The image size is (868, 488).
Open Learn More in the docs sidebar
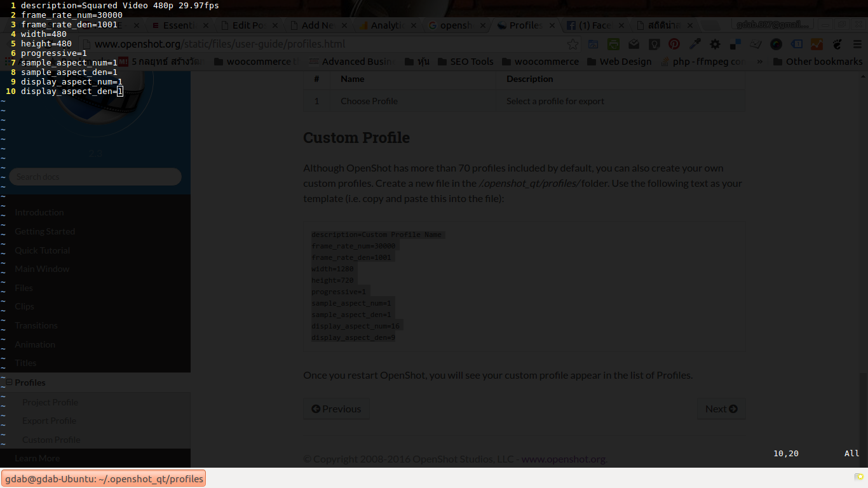point(37,458)
